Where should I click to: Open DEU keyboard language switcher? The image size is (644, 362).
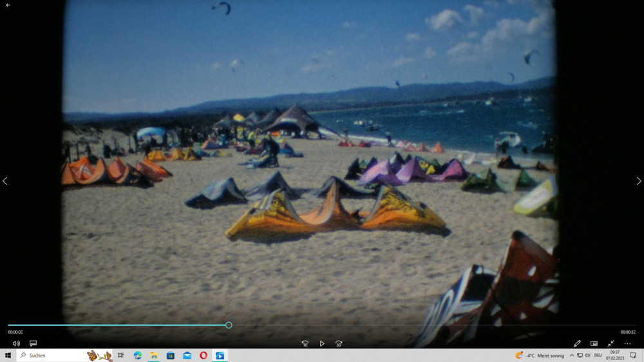(x=598, y=356)
